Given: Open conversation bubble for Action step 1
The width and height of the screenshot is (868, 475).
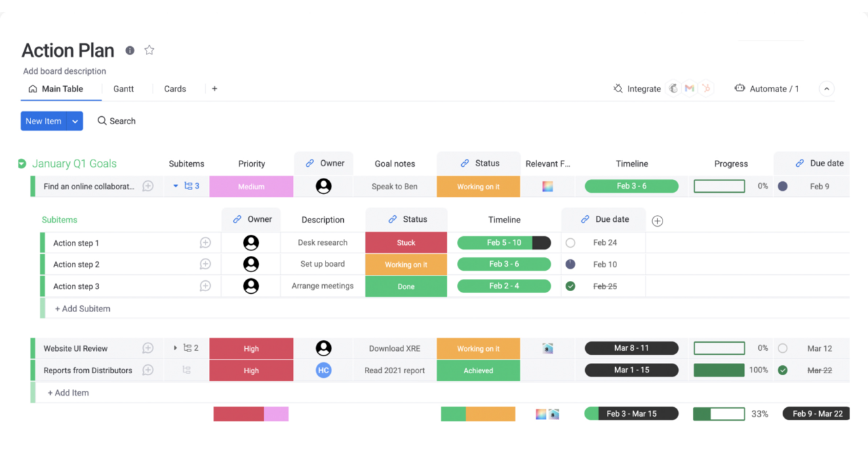Looking at the screenshot, I should 205,243.
